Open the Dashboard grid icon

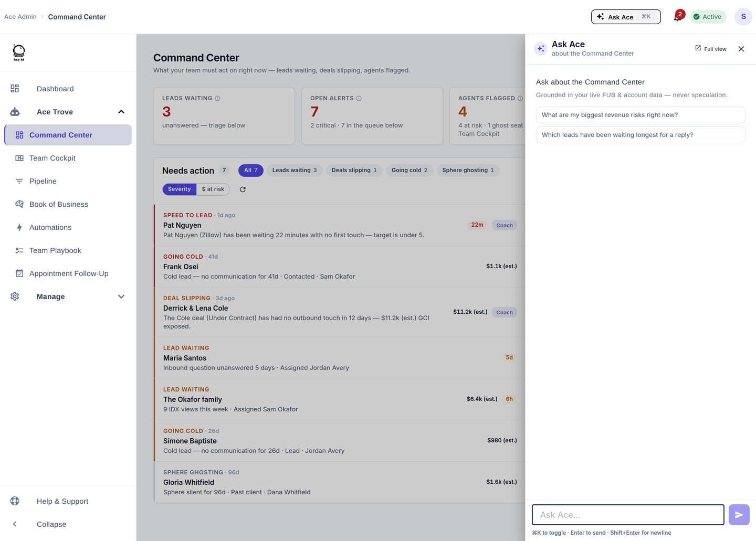[15, 89]
